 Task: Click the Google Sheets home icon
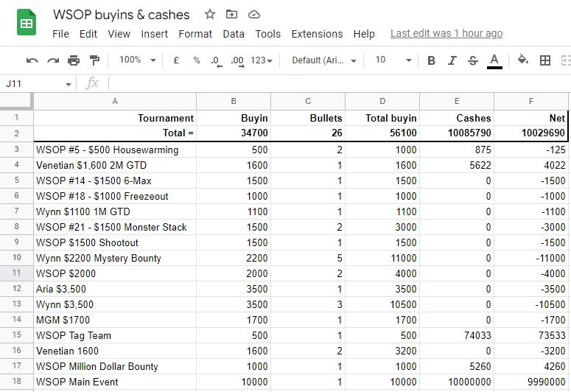click(27, 23)
